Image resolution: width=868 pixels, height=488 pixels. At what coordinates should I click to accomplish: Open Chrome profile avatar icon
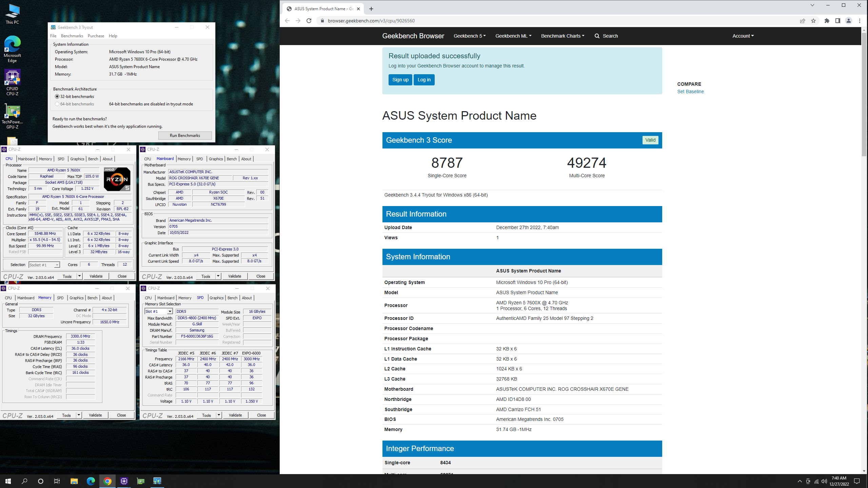[x=849, y=21]
